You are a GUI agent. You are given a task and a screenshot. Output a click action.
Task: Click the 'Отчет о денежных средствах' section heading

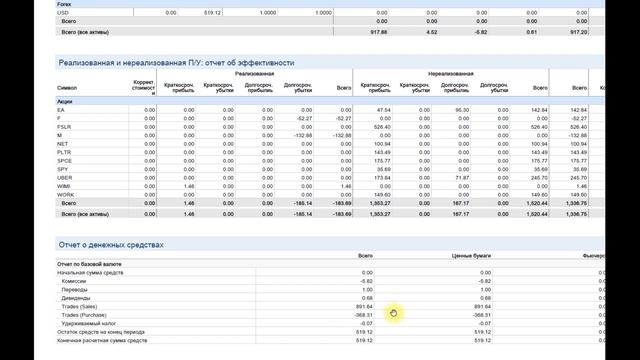tap(111, 245)
